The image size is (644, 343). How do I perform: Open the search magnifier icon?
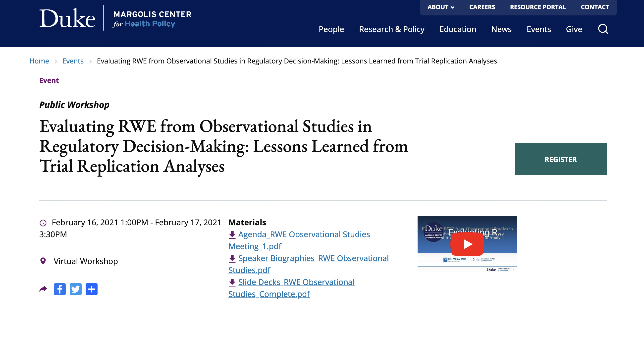pyautogui.click(x=603, y=29)
